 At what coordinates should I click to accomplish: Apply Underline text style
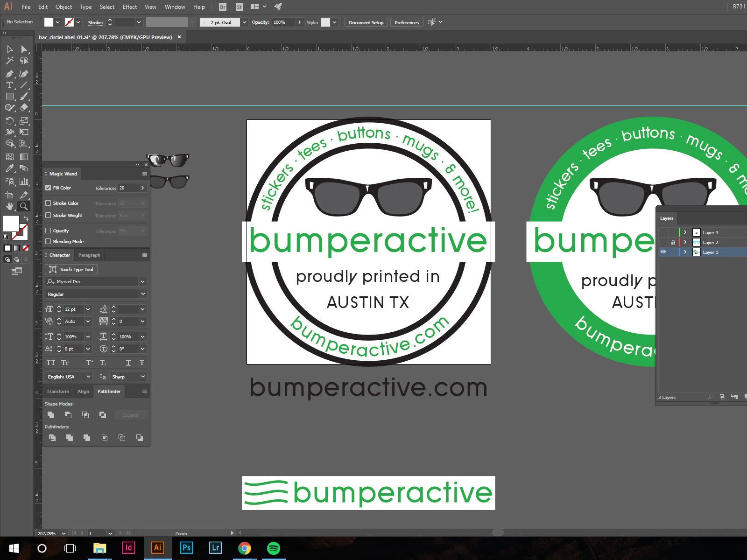coord(128,363)
